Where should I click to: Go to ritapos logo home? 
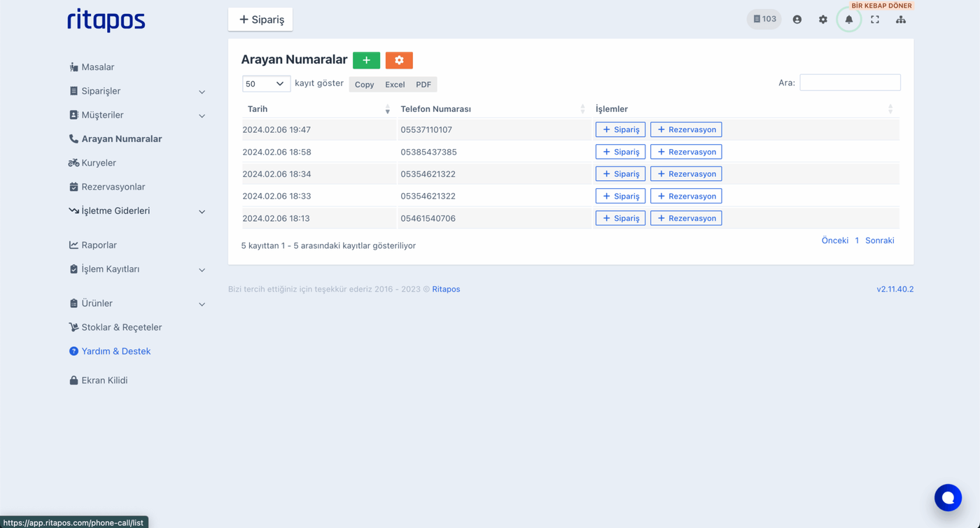[x=106, y=20]
